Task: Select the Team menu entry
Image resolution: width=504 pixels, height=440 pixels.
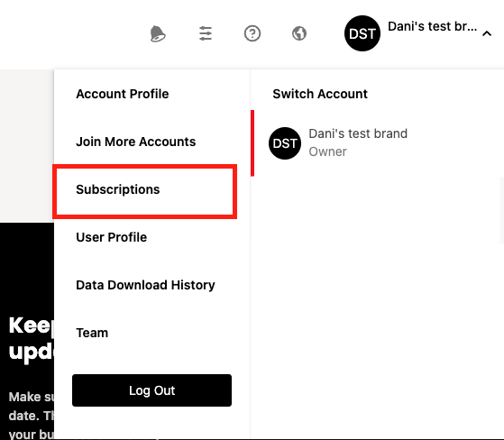Action: coord(92,333)
